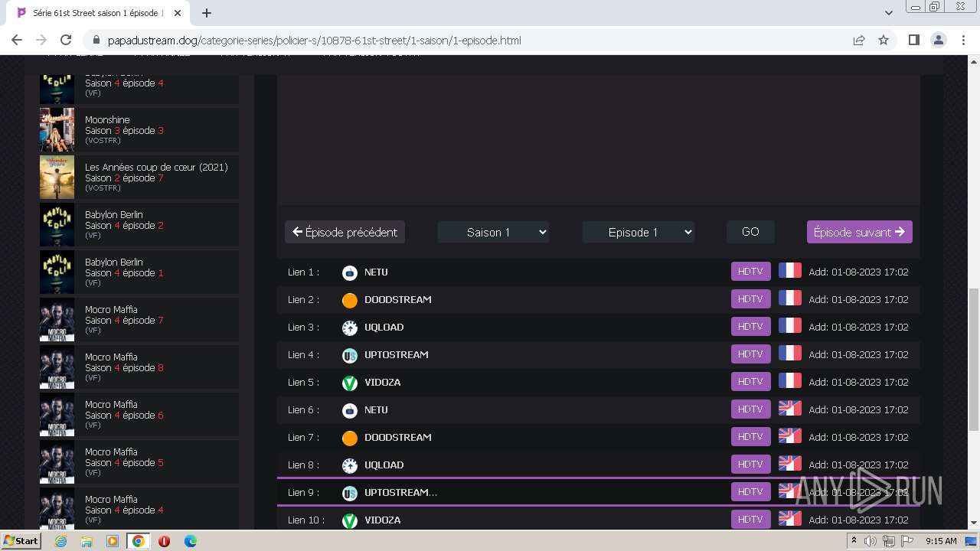980x551 pixels.
Task: Click the NETU icon in Lien 6 row
Action: (x=350, y=410)
